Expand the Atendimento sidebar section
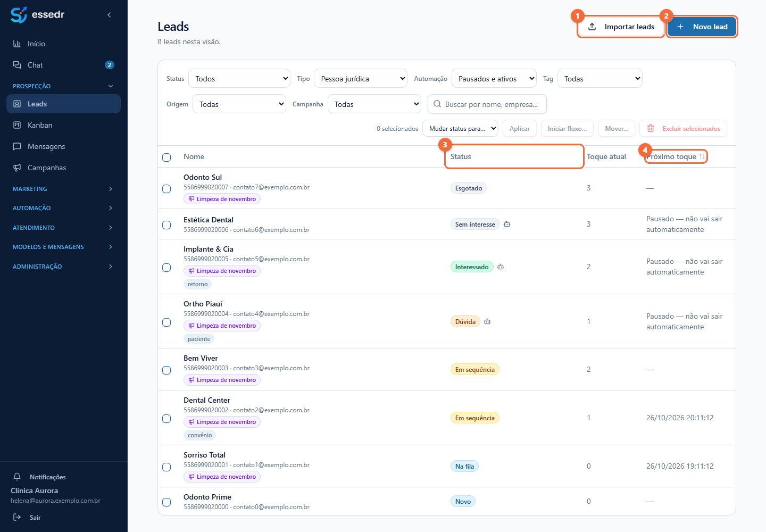 click(x=64, y=228)
